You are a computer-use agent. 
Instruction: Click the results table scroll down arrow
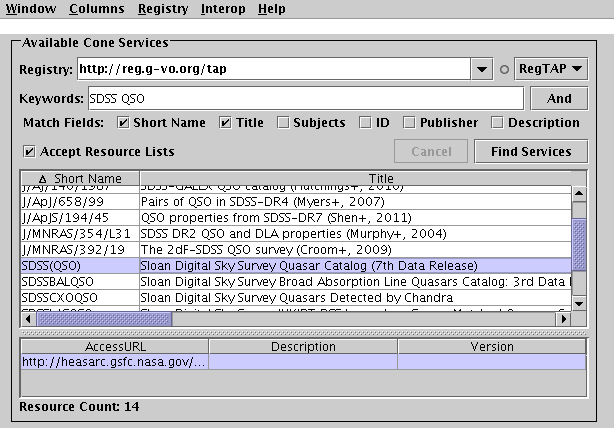pos(578,302)
